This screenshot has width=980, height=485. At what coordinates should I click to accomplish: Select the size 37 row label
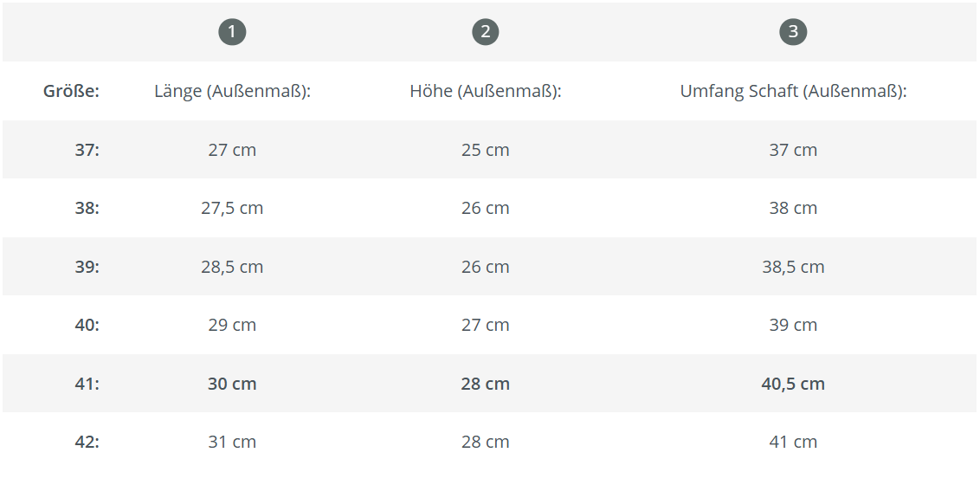(87, 150)
